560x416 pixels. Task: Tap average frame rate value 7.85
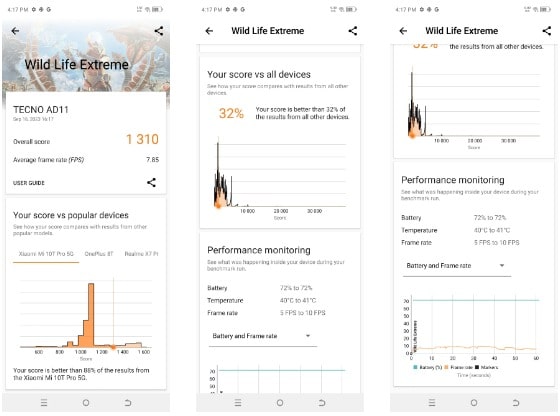click(x=152, y=160)
